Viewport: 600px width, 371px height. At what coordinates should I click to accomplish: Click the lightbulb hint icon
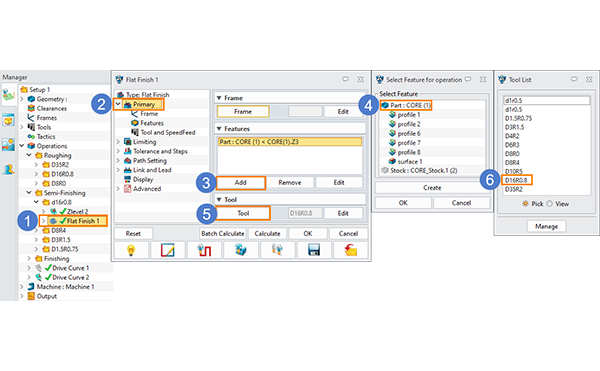[x=131, y=250]
